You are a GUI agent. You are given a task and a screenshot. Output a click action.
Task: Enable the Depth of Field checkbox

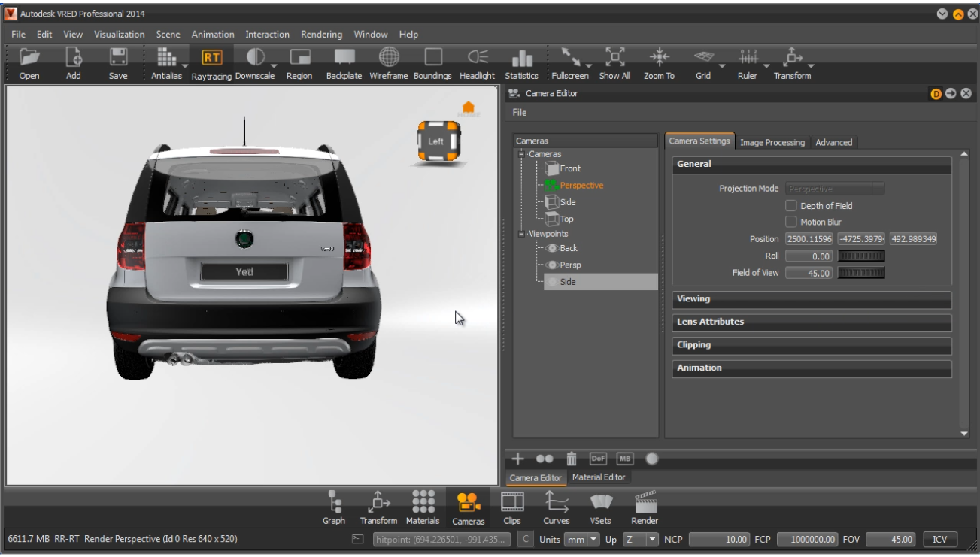tap(791, 205)
